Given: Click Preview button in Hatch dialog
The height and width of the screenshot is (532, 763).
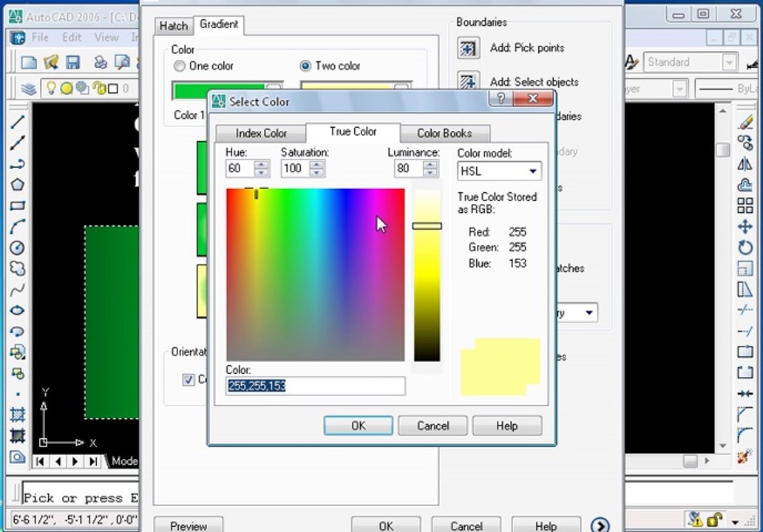Looking at the screenshot, I should [189, 525].
